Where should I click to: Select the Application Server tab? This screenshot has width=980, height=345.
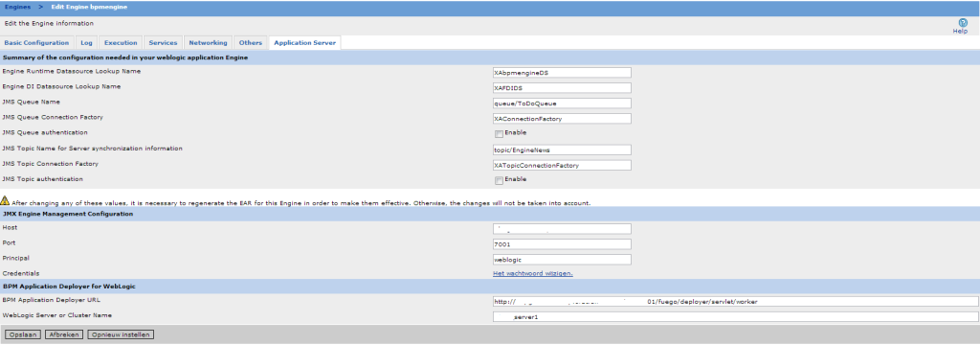pos(305,43)
